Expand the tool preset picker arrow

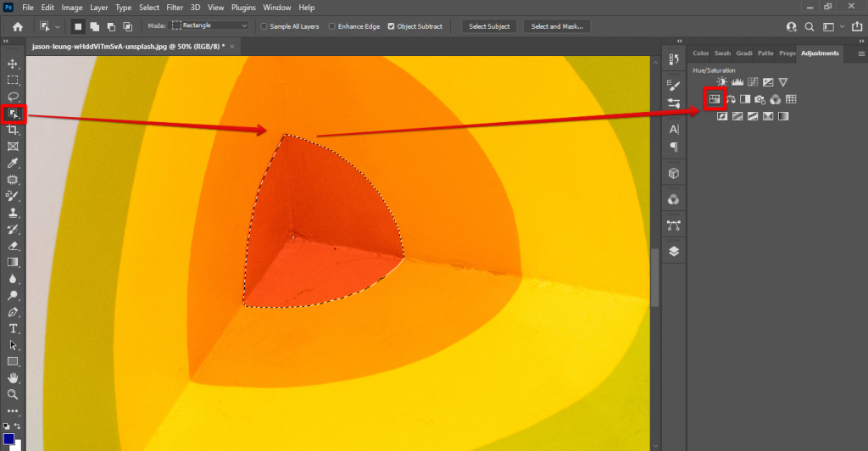point(58,26)
